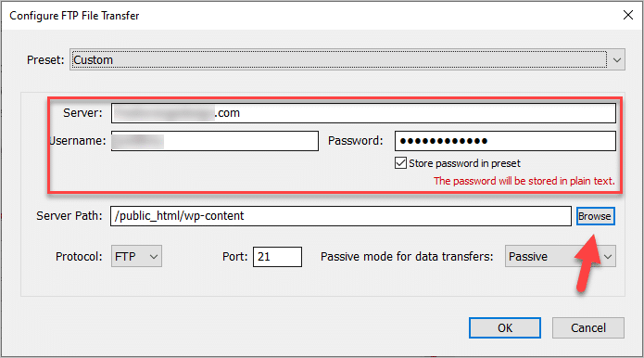
Task: Click the Cancel button
Action: point(588,327)
